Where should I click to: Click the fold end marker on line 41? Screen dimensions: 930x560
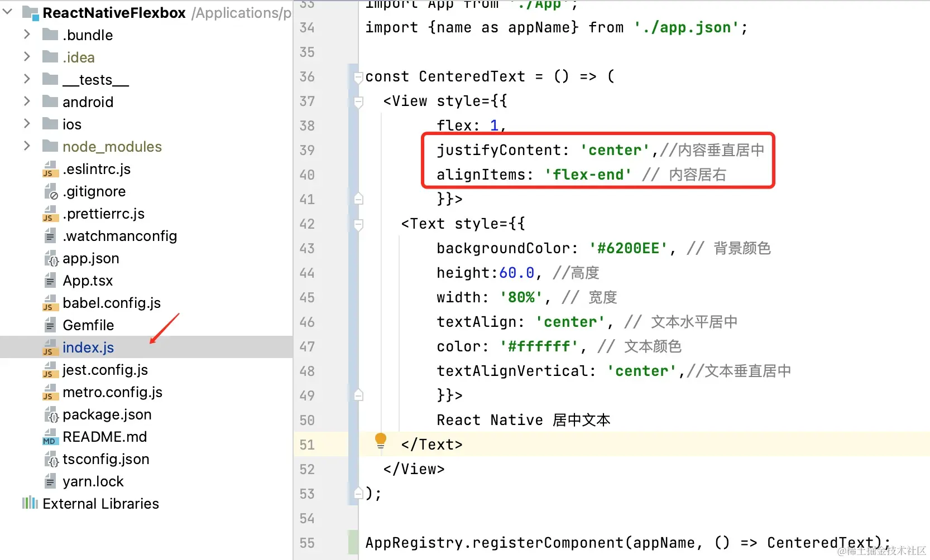tap(359, 199)
